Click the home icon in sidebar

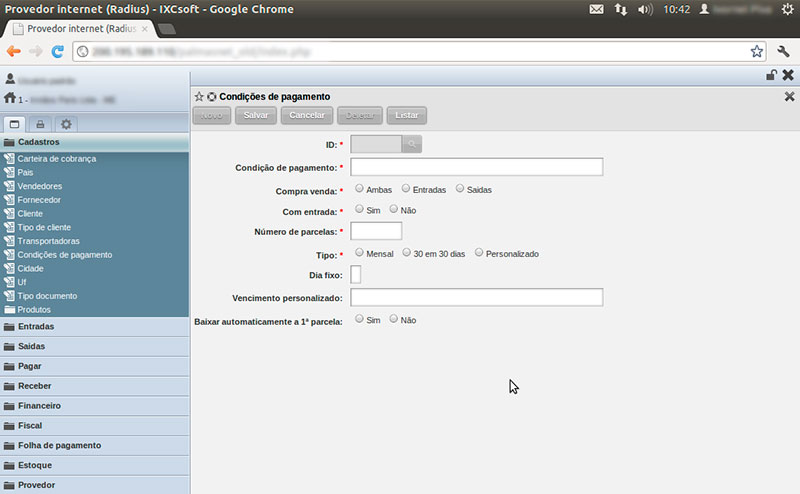click(x=10, y=97)
